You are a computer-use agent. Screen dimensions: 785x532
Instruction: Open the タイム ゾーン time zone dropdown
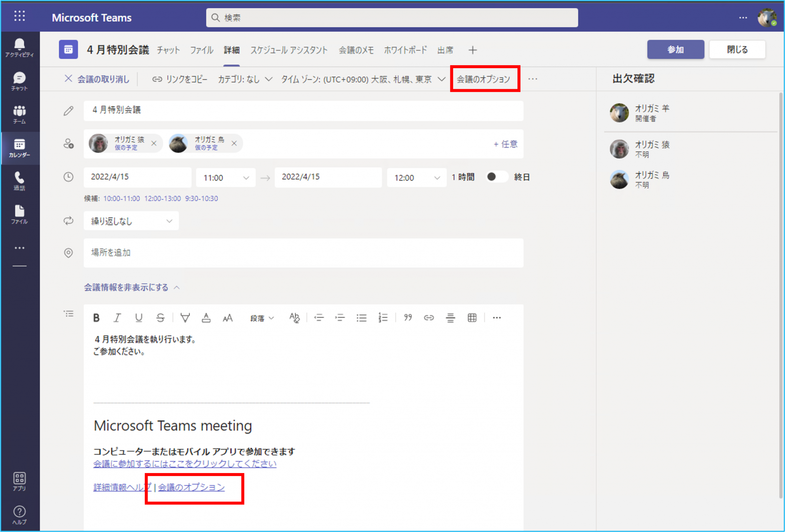(363, 79)
